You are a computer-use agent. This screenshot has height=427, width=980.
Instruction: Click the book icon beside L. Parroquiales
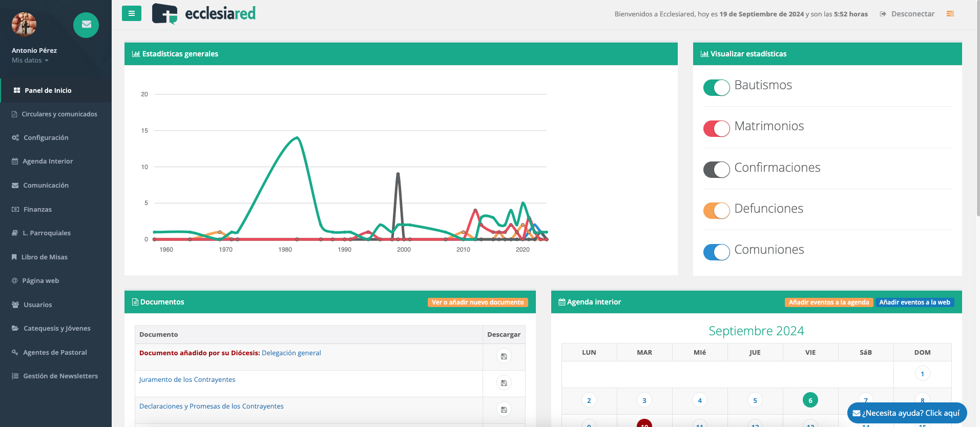(15, 233)
